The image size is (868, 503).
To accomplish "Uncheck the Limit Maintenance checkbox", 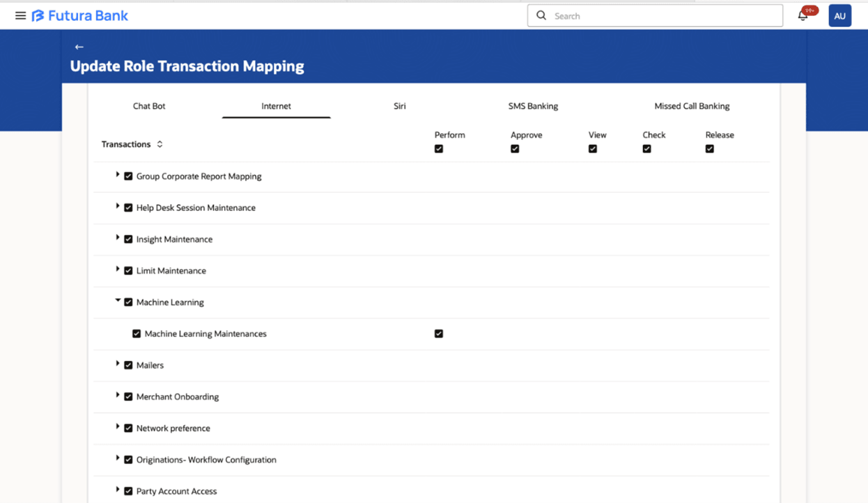I will click(x=128, y=271).
